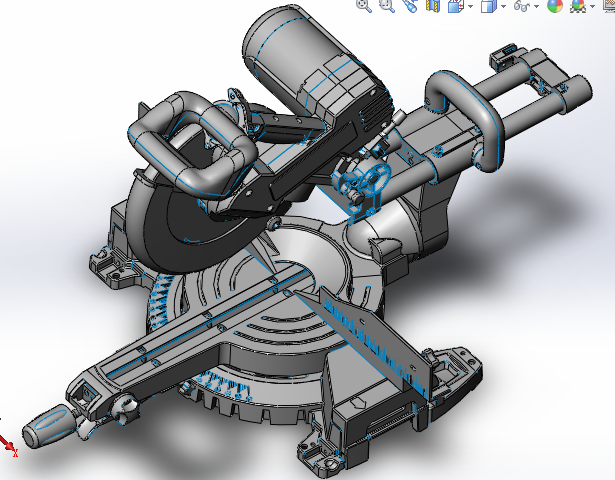Open the Apply Scene dropdown arrow
This screenshot has width=615, height=480.
[593, 6]
